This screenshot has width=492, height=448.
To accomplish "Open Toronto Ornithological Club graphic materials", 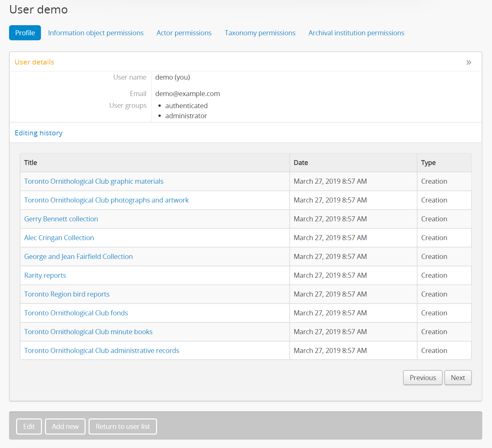I will tap(94, 181).
